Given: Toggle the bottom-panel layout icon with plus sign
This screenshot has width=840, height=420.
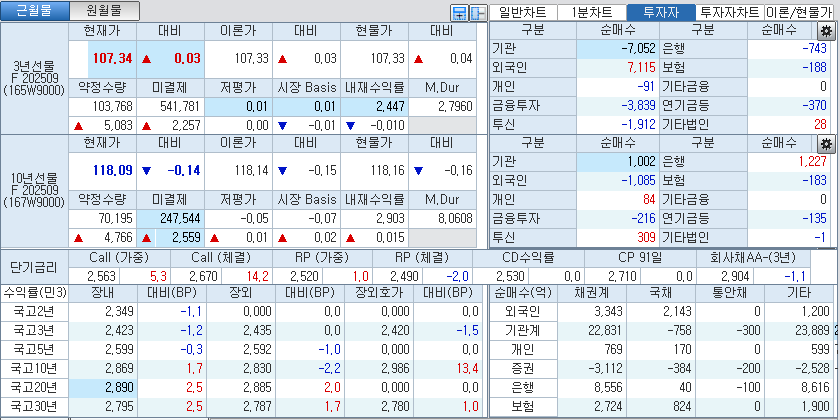Looking at the screenshot, I should pyautogui.click(x=459, y=13).
